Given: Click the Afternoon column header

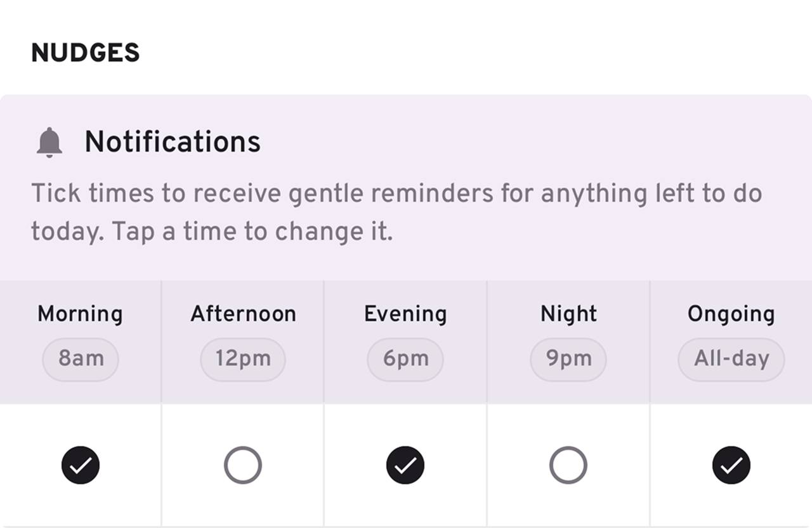Looking at the screenshot, I should pyautogui.click(x=243, y=313).
